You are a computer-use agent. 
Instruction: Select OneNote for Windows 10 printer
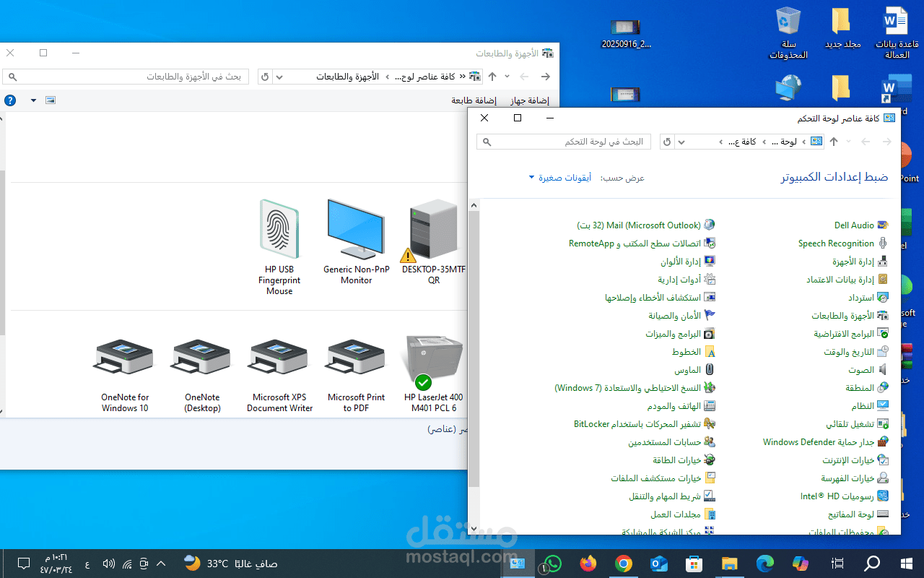point(125,374)
